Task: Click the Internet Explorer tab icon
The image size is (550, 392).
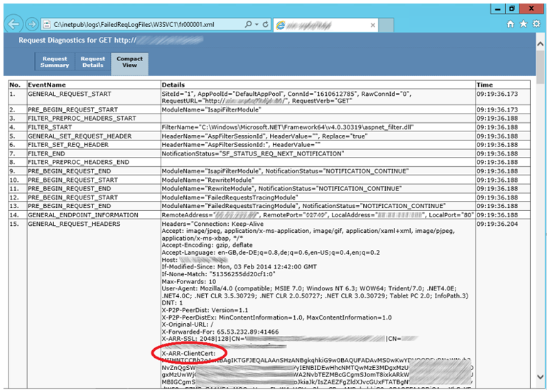Action: 280,26
